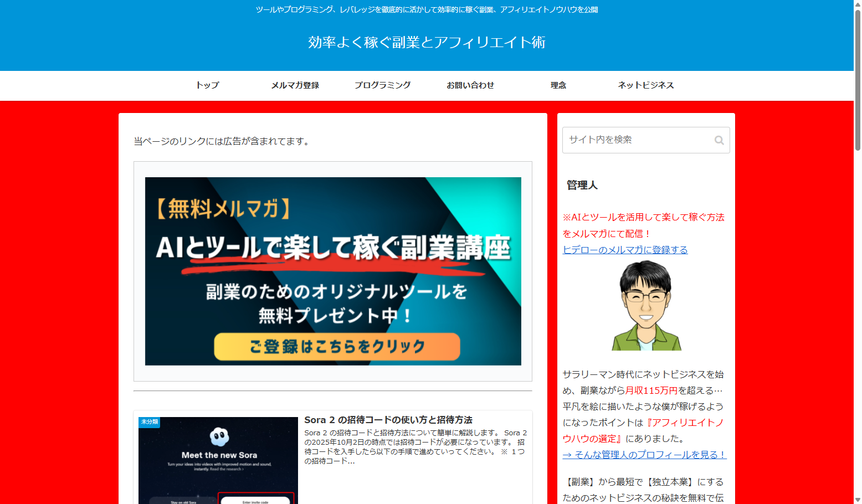Select the ネットビジネス menu item

[x=645, y=85]
